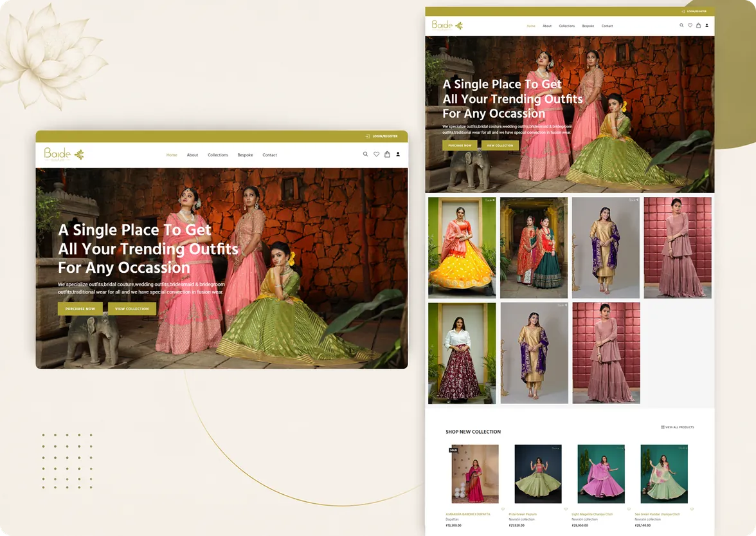
Task: Open Contact in the tall mockup navigation
Action: pyautogui.click(x=607, y=26)
